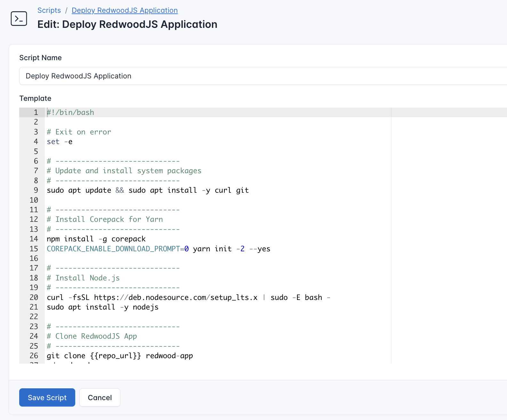This screenshot has width=507, height=420.
Task: Click the 'Edit: Deploy RedwoodJS Application' heading
Action: click(x=127, y=24)
